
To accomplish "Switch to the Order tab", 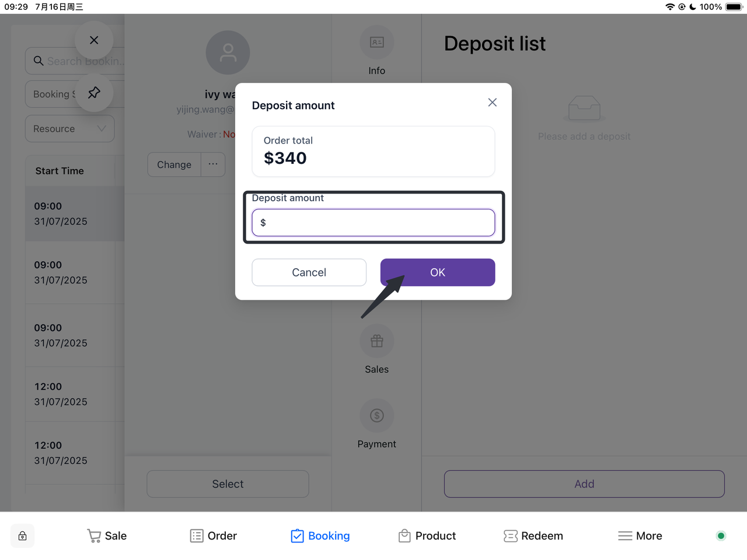I will tap(214, 536).
